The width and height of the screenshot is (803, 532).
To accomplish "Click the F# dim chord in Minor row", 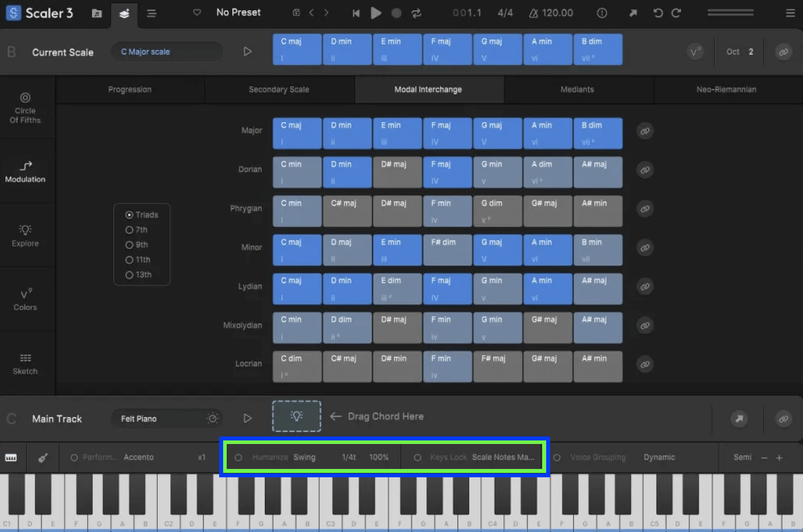I will (447, 250).
